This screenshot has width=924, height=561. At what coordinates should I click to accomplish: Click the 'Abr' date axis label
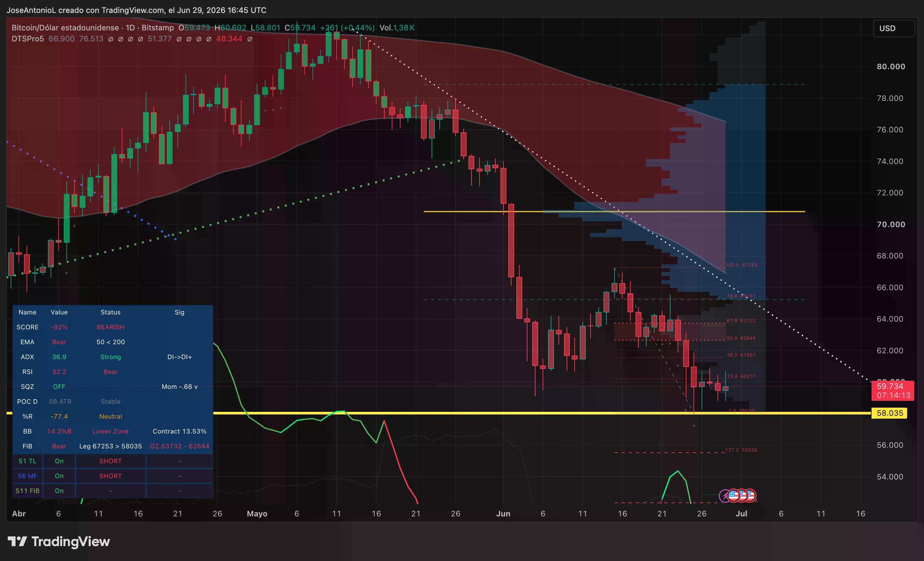19,514
